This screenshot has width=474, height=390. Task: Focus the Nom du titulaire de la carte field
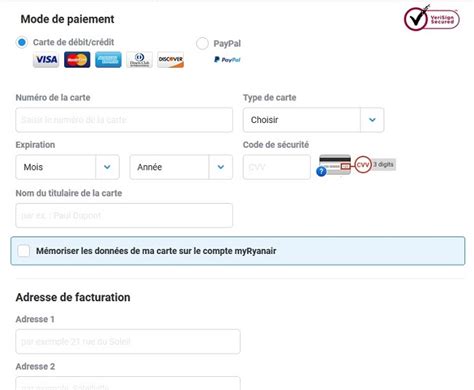coord(124,215)
